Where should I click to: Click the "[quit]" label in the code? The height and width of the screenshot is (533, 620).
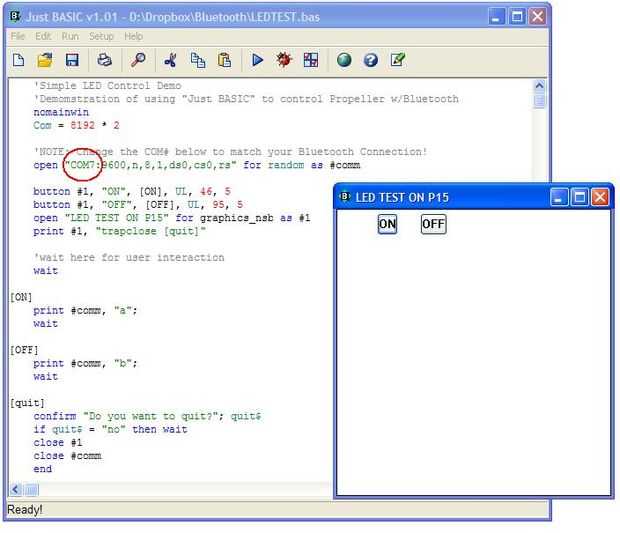pyautogui.click(x=27, y=403)
